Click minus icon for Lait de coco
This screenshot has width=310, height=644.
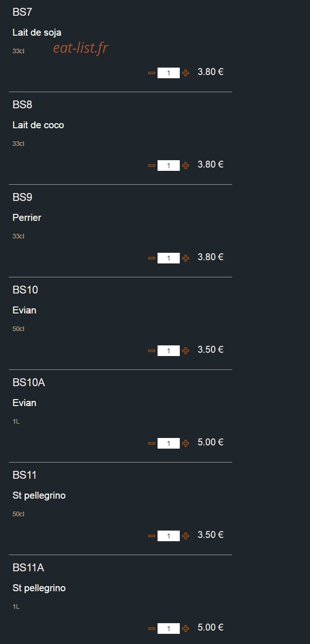(152, 165)
